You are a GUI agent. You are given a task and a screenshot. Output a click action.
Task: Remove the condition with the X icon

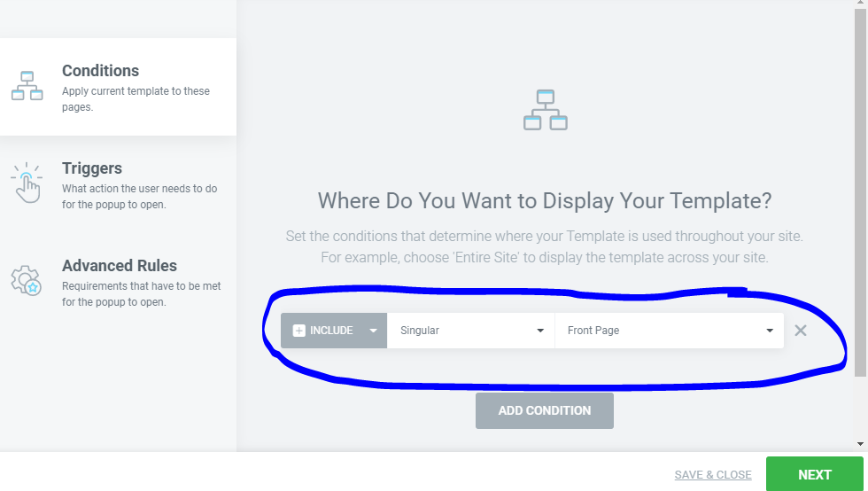click(x=801, y=331)
